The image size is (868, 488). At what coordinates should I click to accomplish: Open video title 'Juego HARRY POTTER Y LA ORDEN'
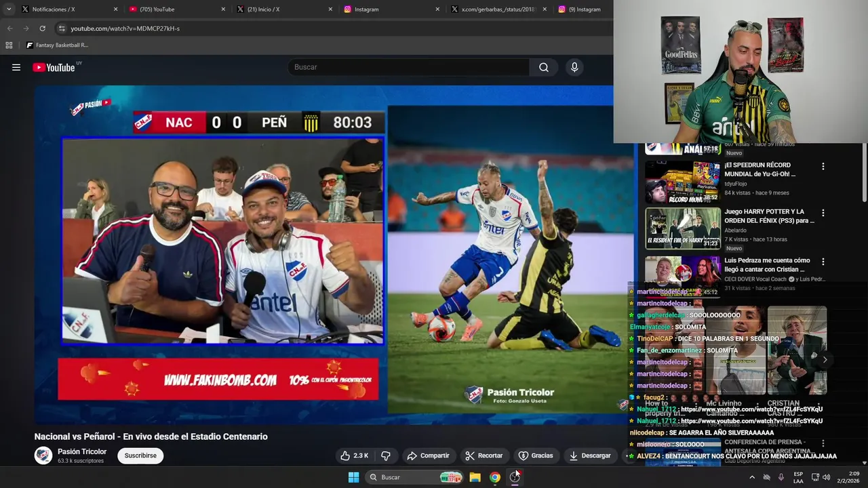click(769, 216)
